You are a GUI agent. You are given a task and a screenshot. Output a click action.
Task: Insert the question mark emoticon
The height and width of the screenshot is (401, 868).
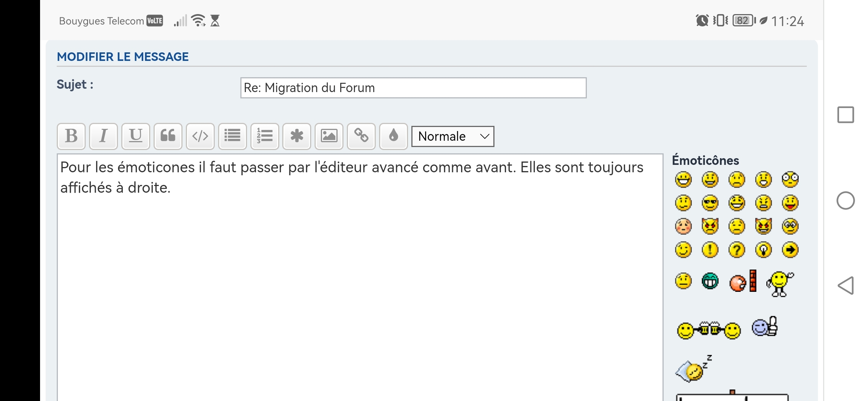coord(737,250)
